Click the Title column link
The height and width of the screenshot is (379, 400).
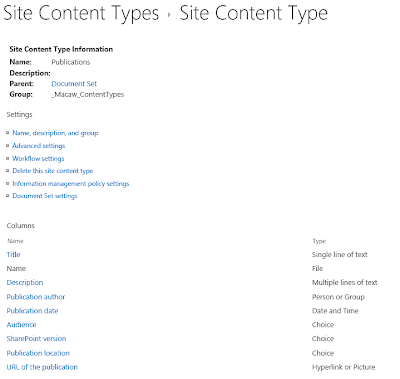13,254
